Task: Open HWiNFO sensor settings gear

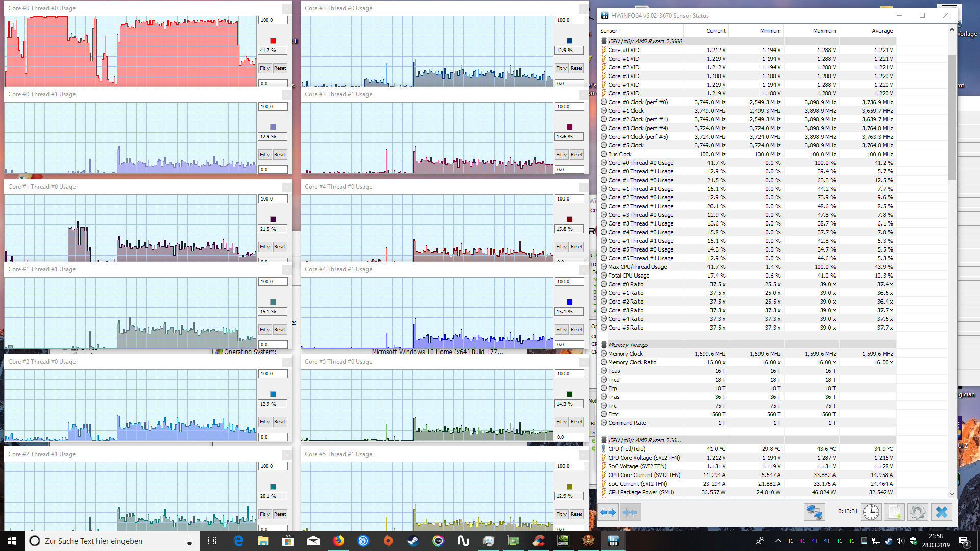Action: point(917,512)
